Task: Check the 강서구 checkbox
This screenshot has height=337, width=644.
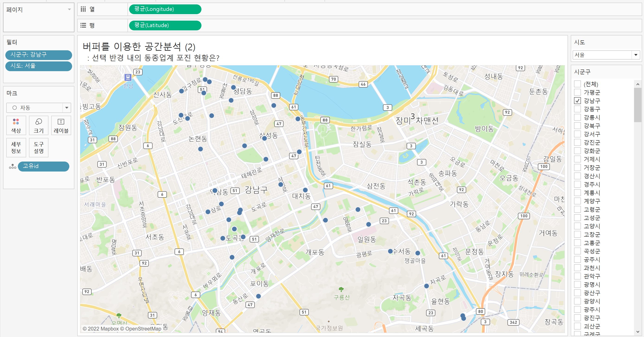Action: pyautogui.click(x=577, y=134)
